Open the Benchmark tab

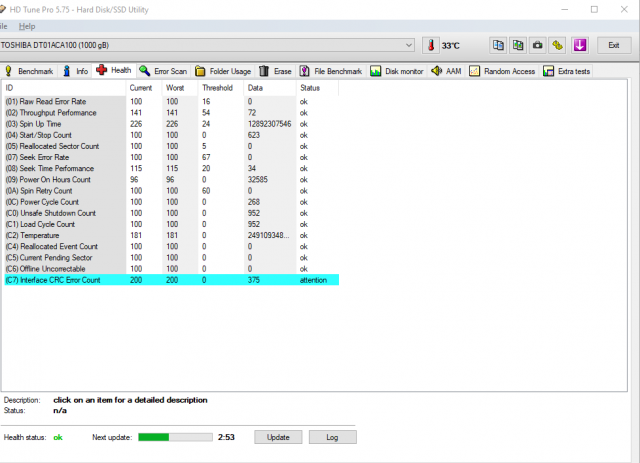(29, 71)
